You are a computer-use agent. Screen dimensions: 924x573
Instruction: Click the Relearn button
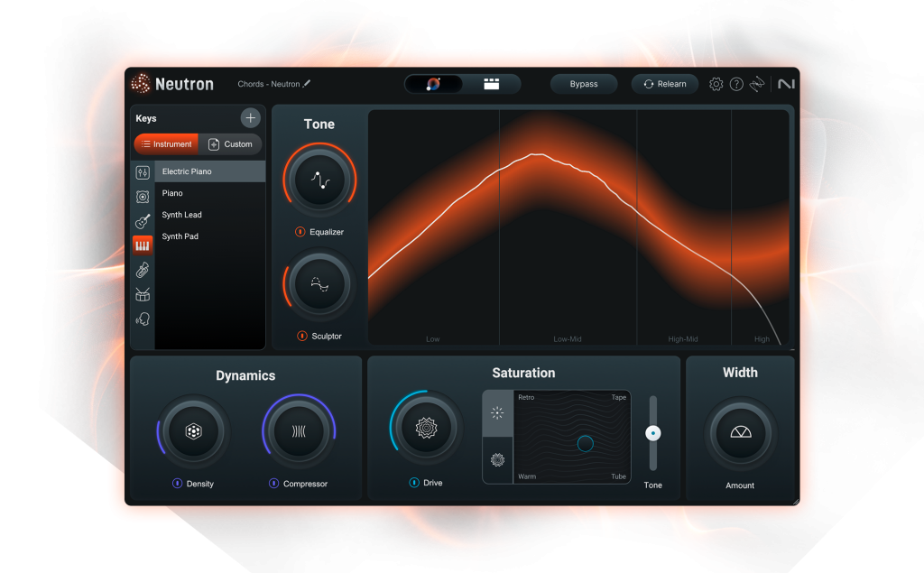665,84
